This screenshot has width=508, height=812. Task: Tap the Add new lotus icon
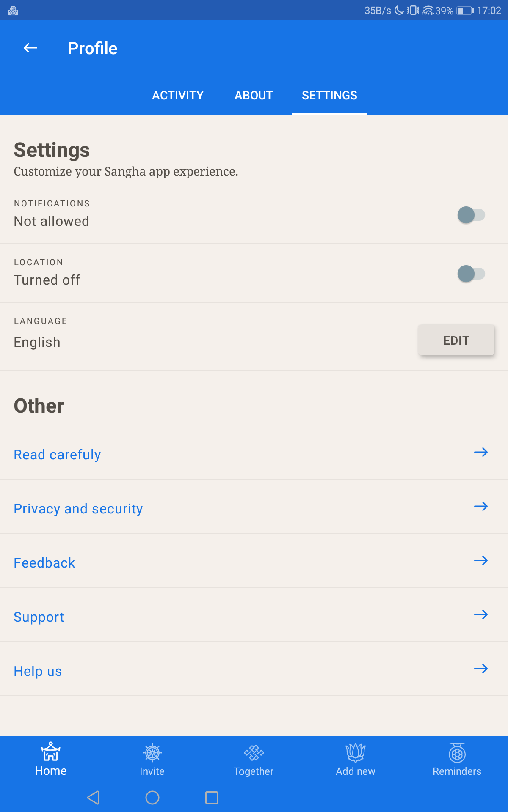click(x=356, y=753)
